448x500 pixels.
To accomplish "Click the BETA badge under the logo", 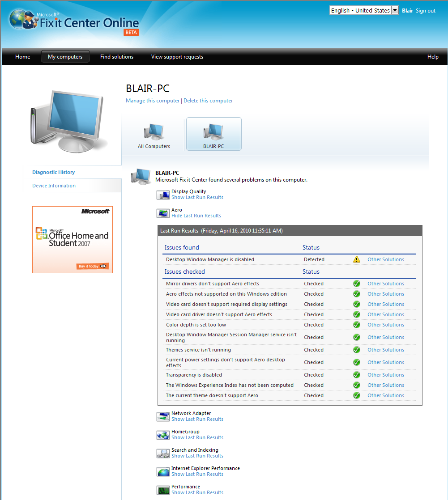I will tap(131, 33).
